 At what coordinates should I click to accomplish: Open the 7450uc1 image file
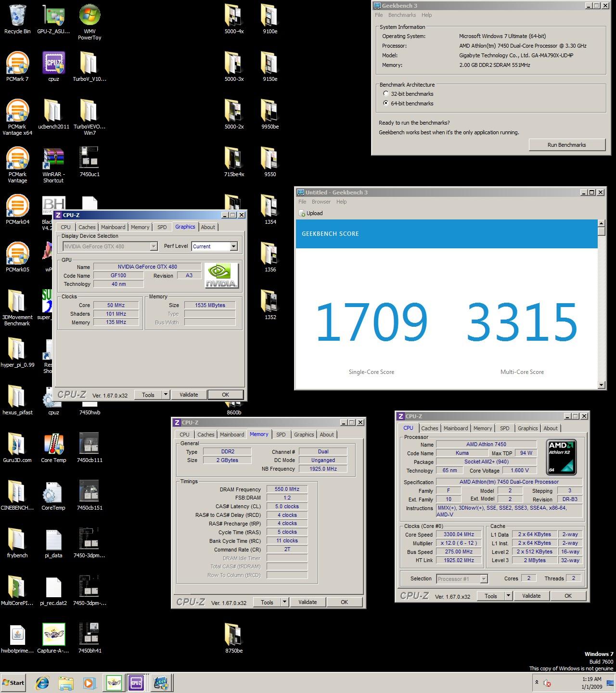90,162
